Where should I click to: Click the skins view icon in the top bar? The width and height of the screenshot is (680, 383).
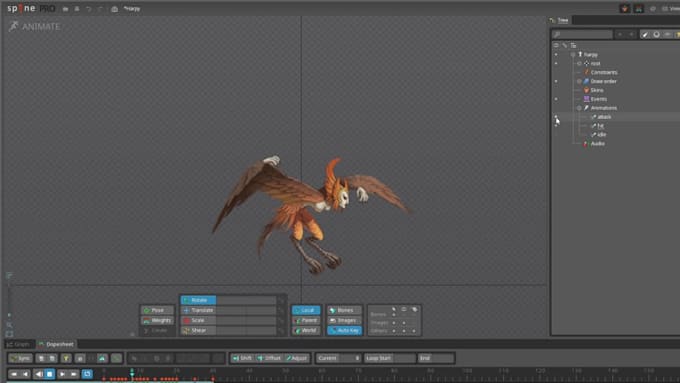pos(625,9)
